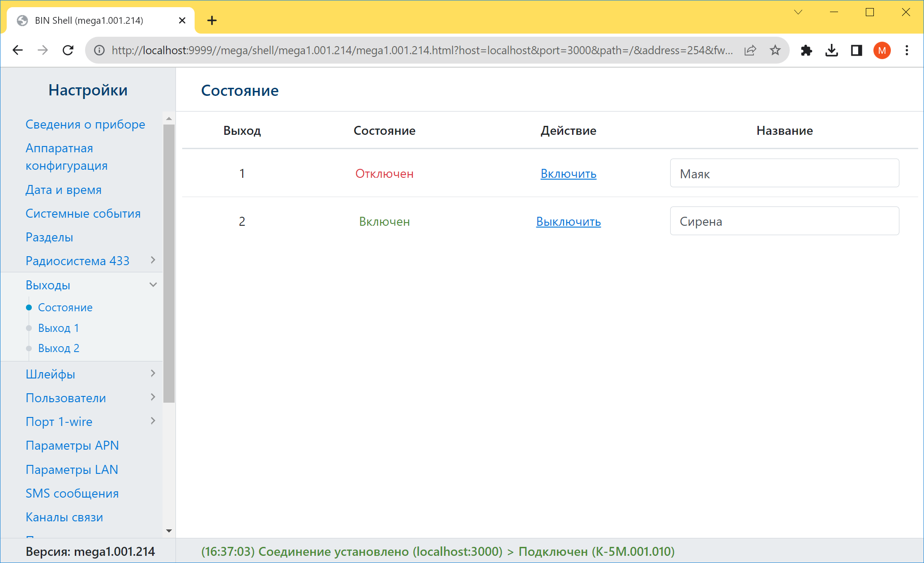The width and height of the screenshot is (924, 563).
Task: Open the browser three-dot menu
Action: pos(907,50)
